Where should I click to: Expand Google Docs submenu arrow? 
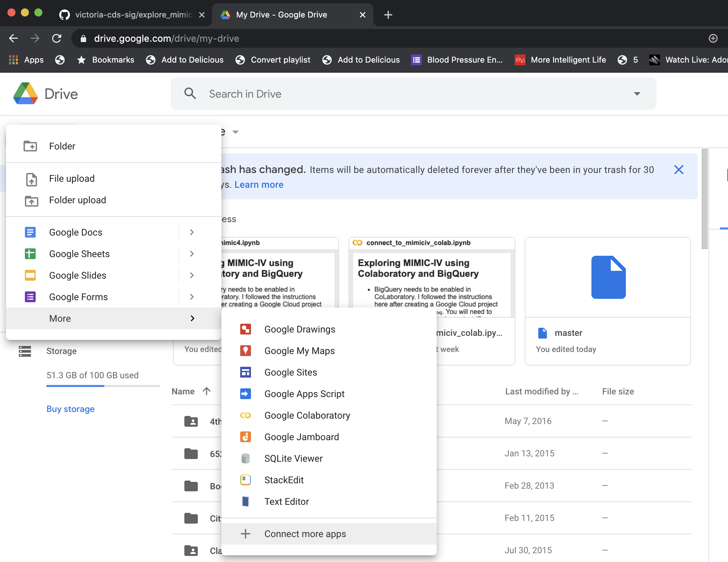[x=192, y=232]
